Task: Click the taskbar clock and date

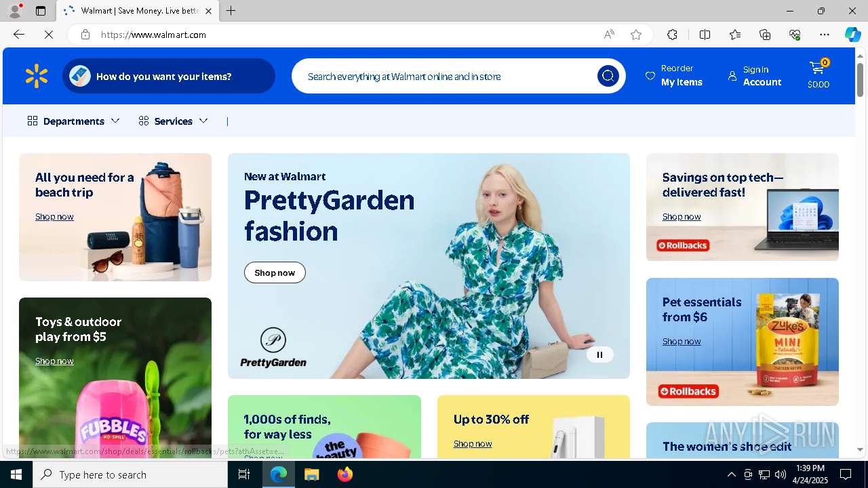Action: tap(809, 474)
